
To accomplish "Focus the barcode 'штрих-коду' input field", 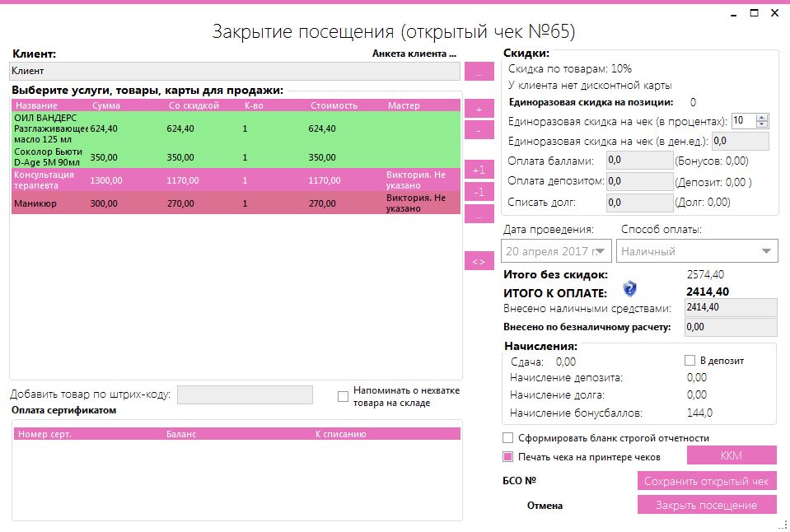I will click(x=245, y=395).
